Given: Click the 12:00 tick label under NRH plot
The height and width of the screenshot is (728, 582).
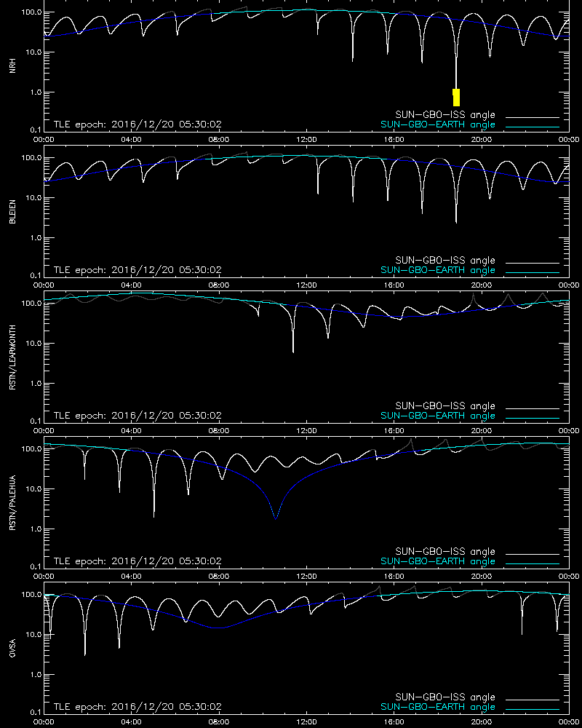Looking at the screenshot, I should 306,139.
